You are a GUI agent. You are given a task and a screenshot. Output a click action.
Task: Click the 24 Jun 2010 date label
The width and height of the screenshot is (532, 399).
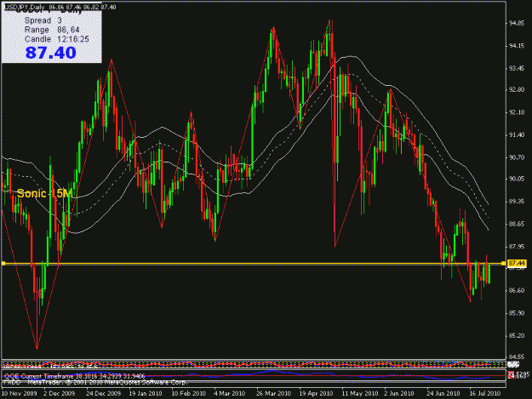coord(443,394)
